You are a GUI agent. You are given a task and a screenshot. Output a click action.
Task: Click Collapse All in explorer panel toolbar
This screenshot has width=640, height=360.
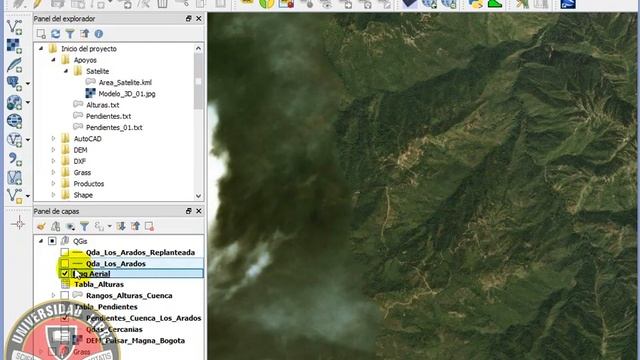[84, 34]
